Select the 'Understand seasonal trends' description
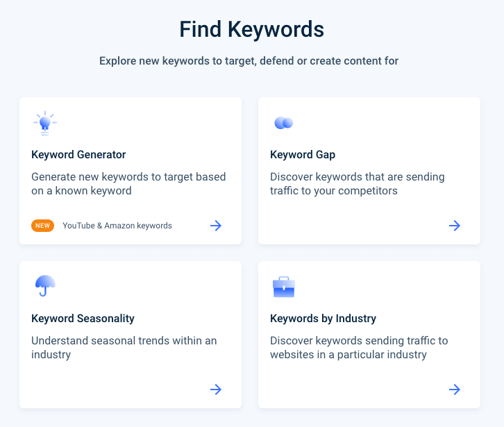Viewport: 504px width, 427px height. pyautogui.click(x=124, y=347)
